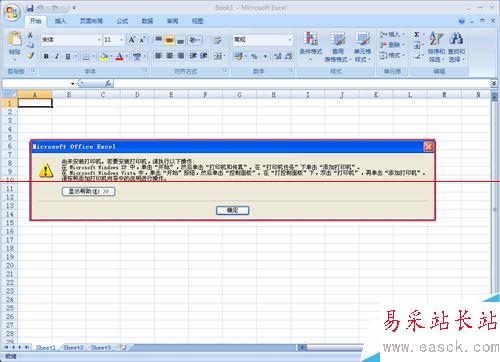Image resolution: width=500 pixels, height=362 pixels.
Task: Click the merge and center button
Action: pyautogui.click(x=219, y=56)
